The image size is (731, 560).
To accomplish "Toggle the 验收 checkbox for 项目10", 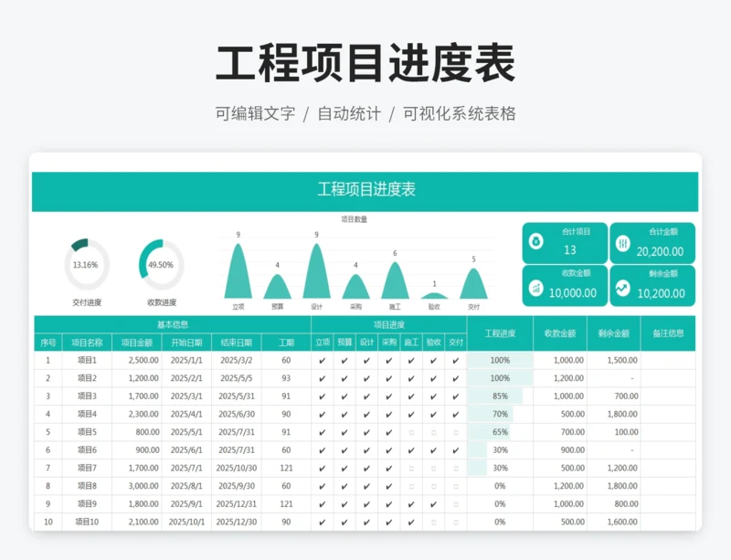I will [433, 523].
